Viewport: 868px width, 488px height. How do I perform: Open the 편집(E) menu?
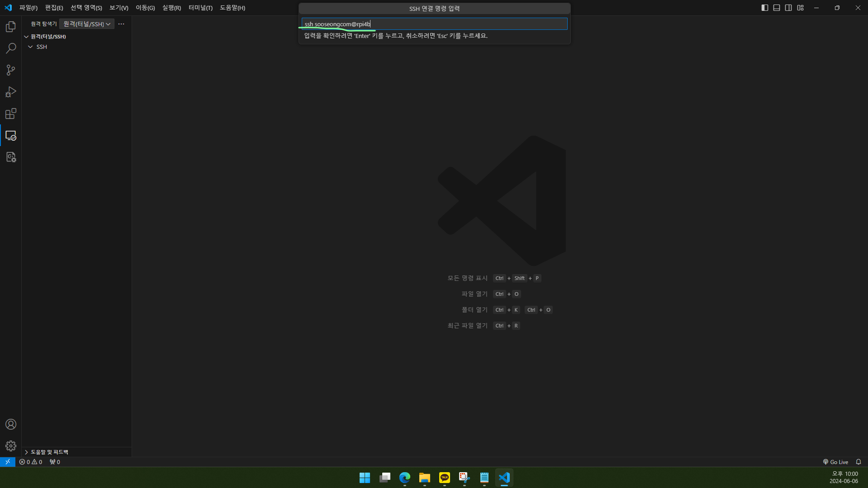(54, 8)
